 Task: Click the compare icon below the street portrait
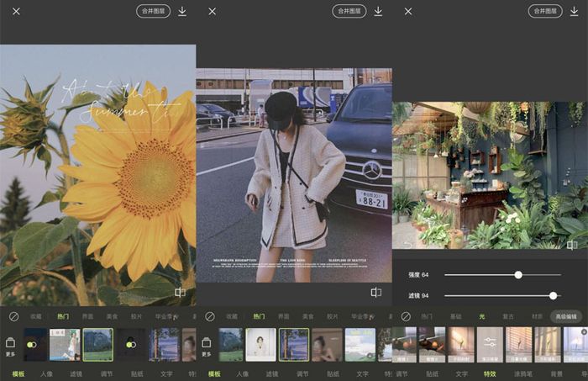pos(376,292)
